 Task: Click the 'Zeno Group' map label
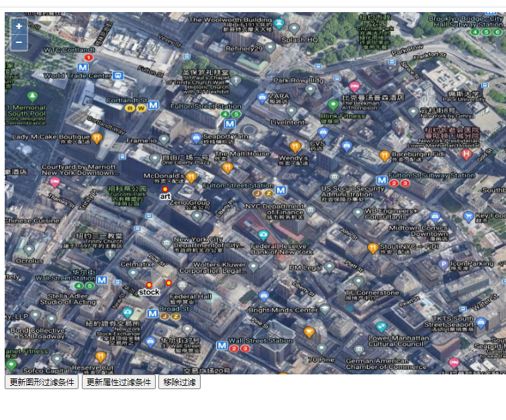[189, 203]
